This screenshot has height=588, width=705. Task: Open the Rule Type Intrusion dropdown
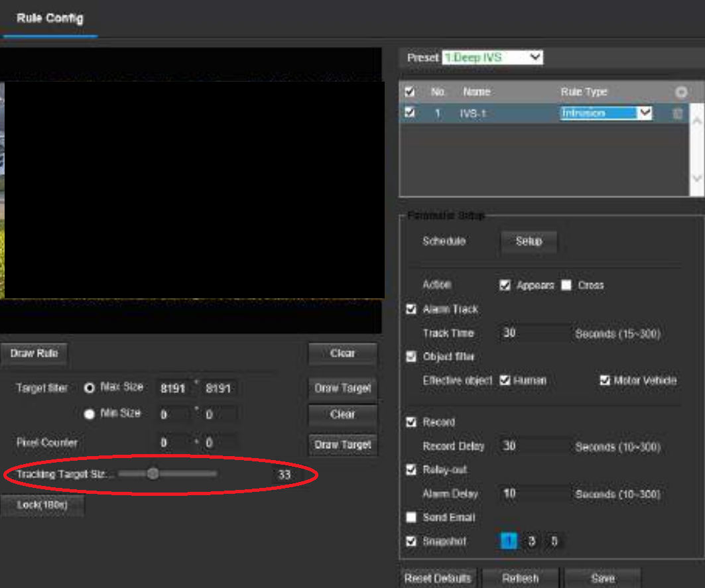pos(606,113)
